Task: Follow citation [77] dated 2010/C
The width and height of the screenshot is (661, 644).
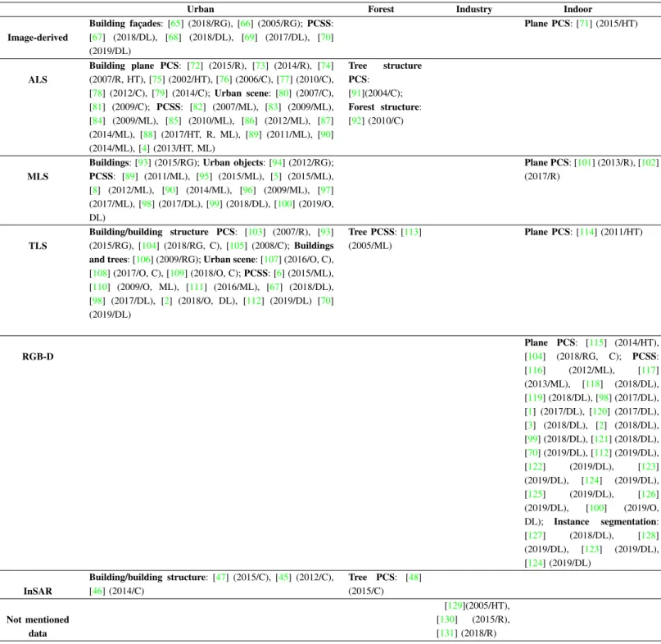Action: [284, 79]
